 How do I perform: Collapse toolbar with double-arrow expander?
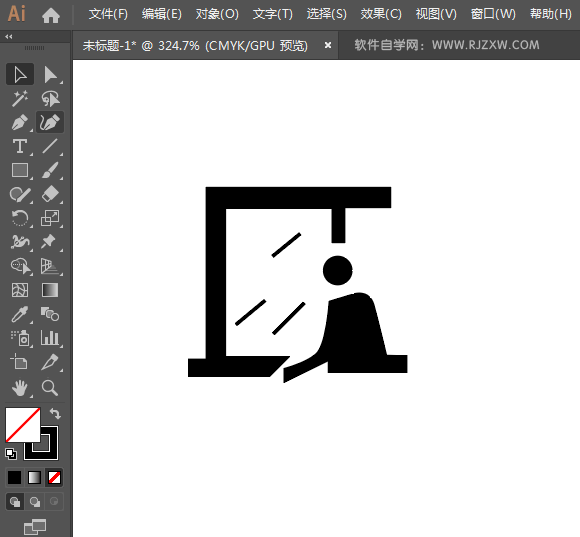click(9, 36)
